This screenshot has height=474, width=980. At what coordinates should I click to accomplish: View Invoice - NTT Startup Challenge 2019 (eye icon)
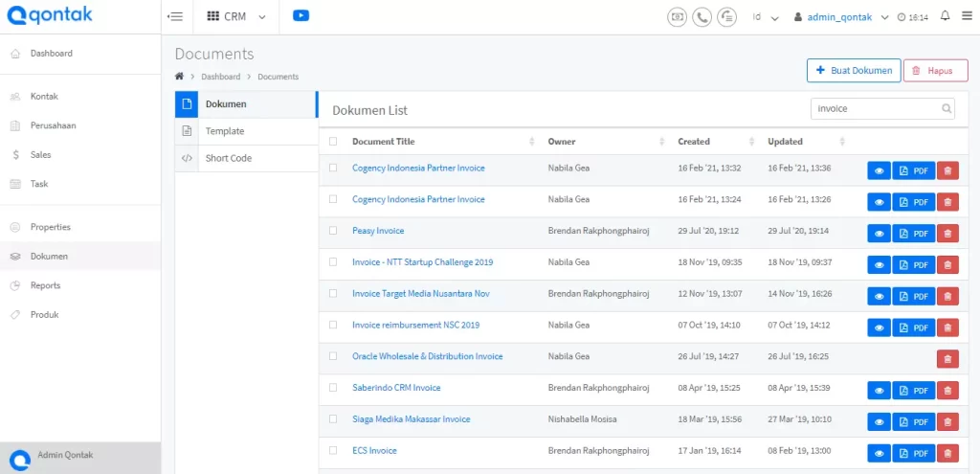879,264
